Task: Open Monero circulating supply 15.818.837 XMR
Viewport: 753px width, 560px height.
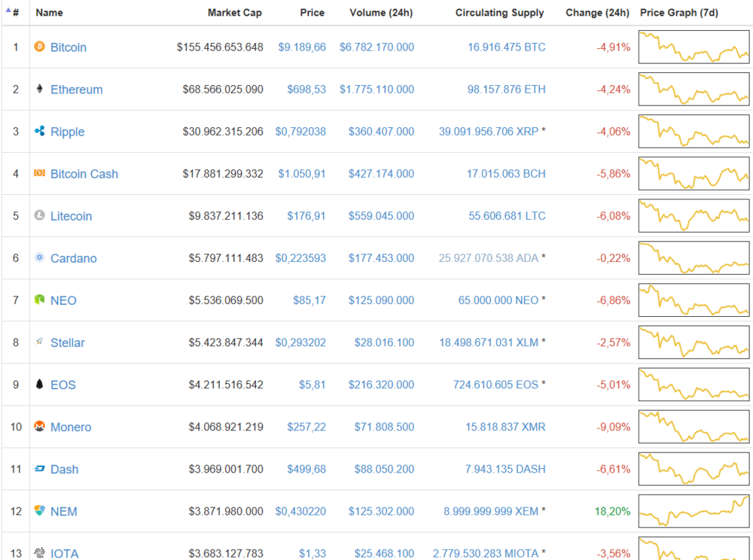Action: (x=506, y=427)
